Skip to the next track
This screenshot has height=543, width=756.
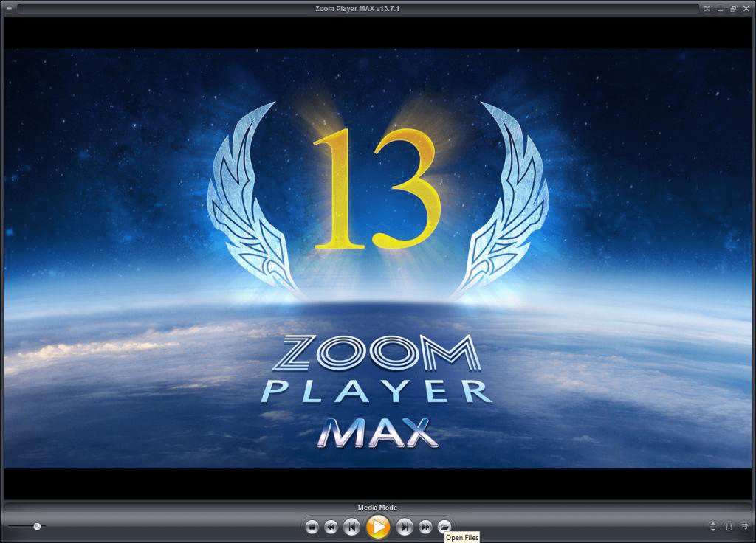pos(405,527)
